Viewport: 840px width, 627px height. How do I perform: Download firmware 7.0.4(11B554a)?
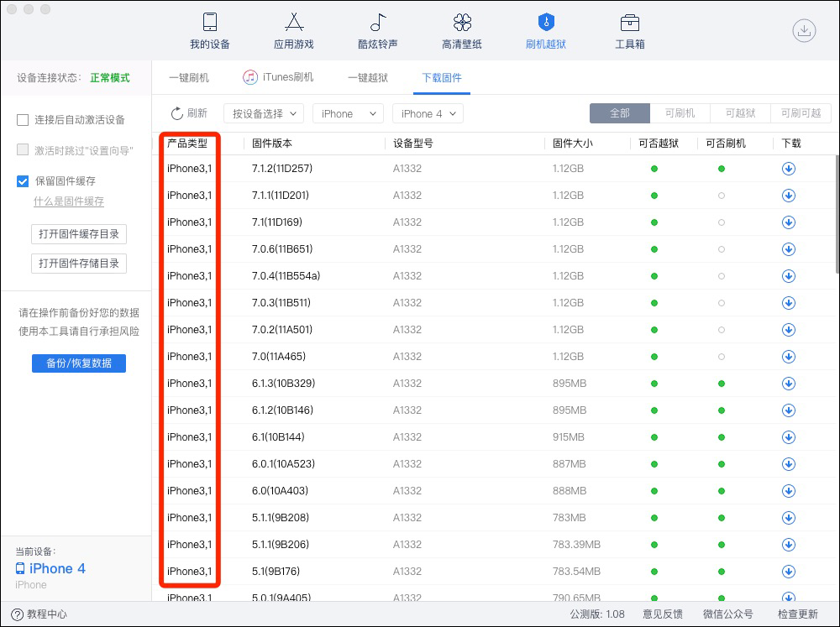tap(789, 276)
